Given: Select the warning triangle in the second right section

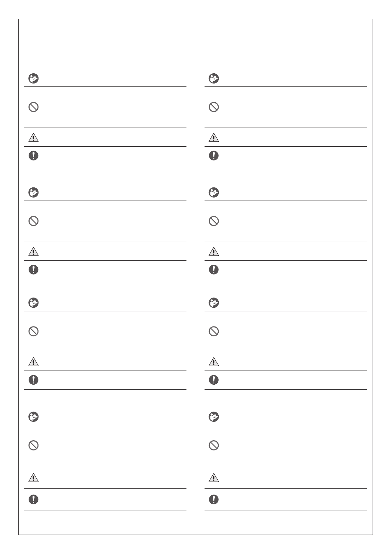Looking at the screenshot, I should (x=214, y=252).
